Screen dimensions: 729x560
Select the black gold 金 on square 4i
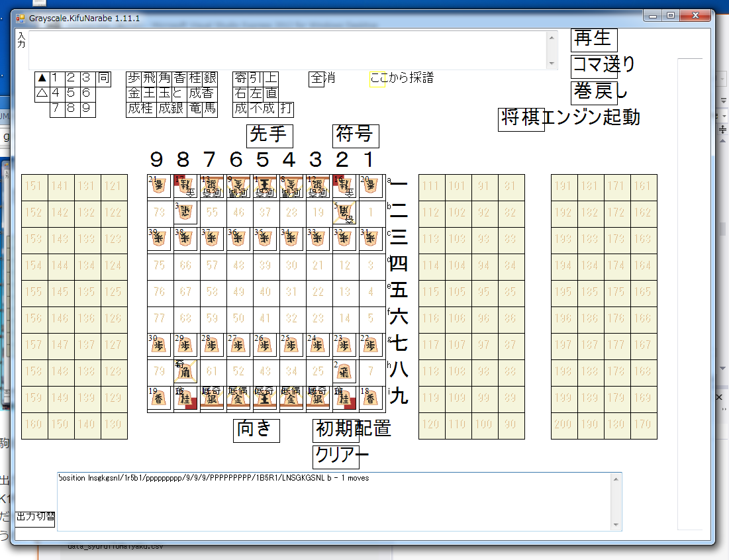pyautogui.click(x=291, y=398)
